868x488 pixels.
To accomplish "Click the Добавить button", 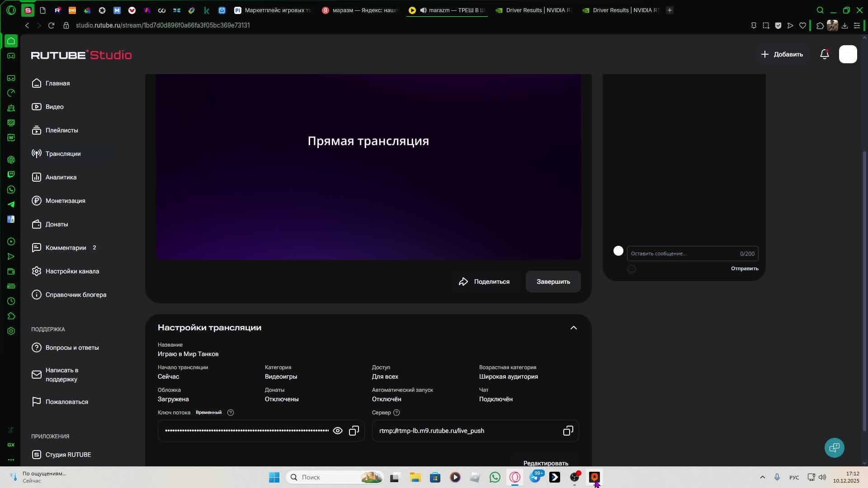I will point(782,54).
